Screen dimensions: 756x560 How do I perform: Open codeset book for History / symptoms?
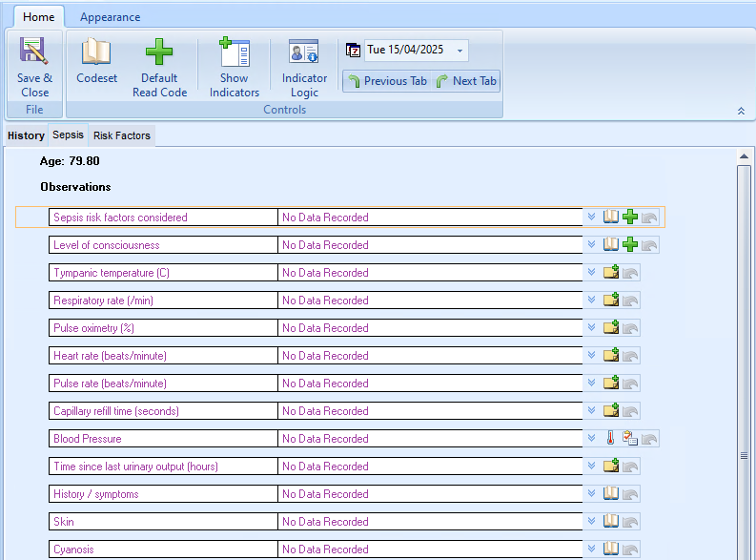pyautogui.click(x=611, y=493)
